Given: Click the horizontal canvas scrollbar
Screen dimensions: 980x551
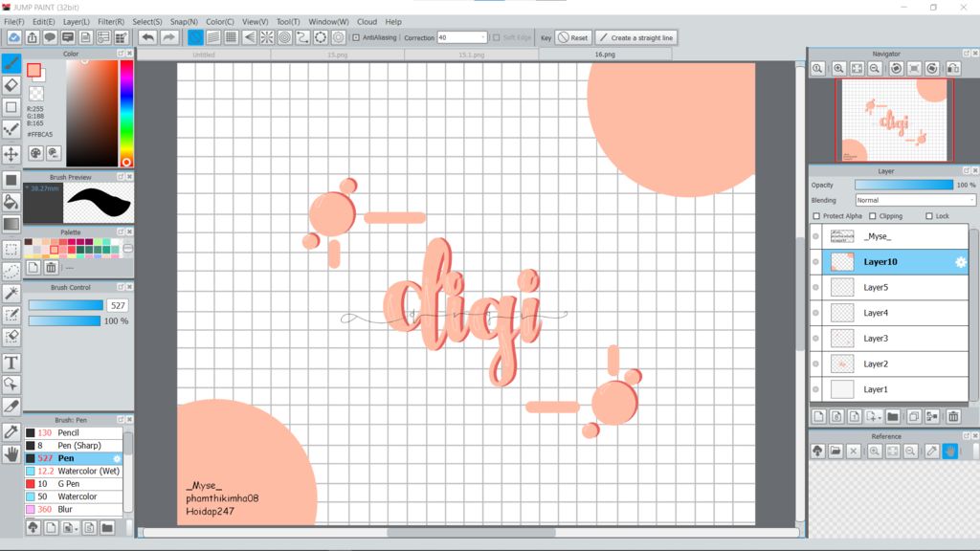Looking at the screenshot, I should point(471,532).
